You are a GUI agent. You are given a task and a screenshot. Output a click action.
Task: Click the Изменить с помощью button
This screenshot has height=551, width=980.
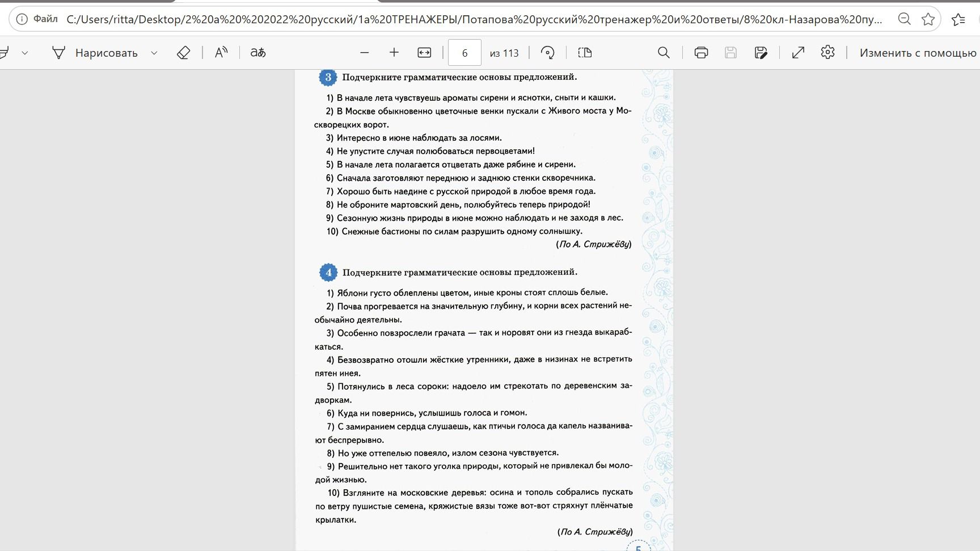coord(918,53)
